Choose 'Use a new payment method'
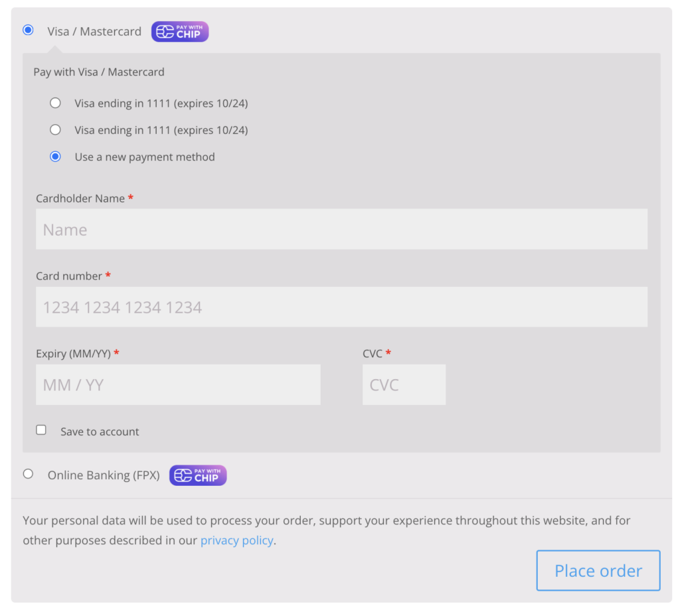This screenshot has width=680, height=616. (55, 157)
